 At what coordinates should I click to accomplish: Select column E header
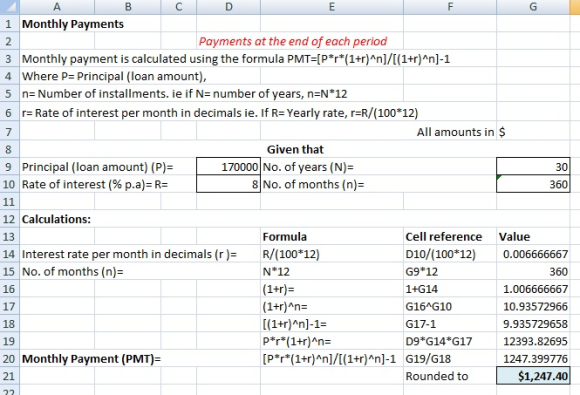click(x=332, y=7)
